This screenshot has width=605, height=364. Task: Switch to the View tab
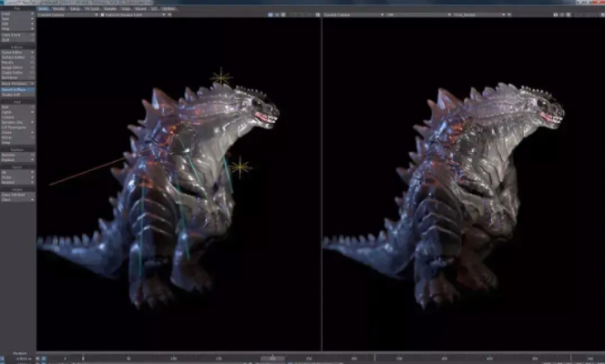[126, 8]
